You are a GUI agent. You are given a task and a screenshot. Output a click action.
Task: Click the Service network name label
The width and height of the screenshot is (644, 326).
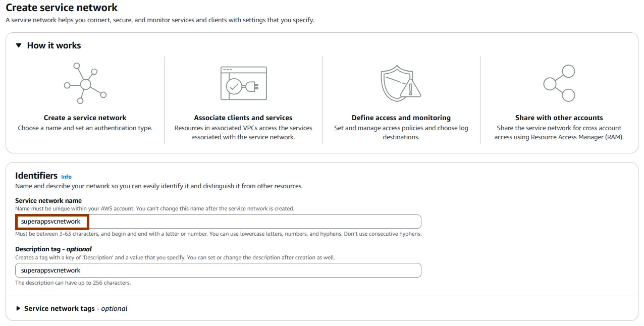pos(48,200)
